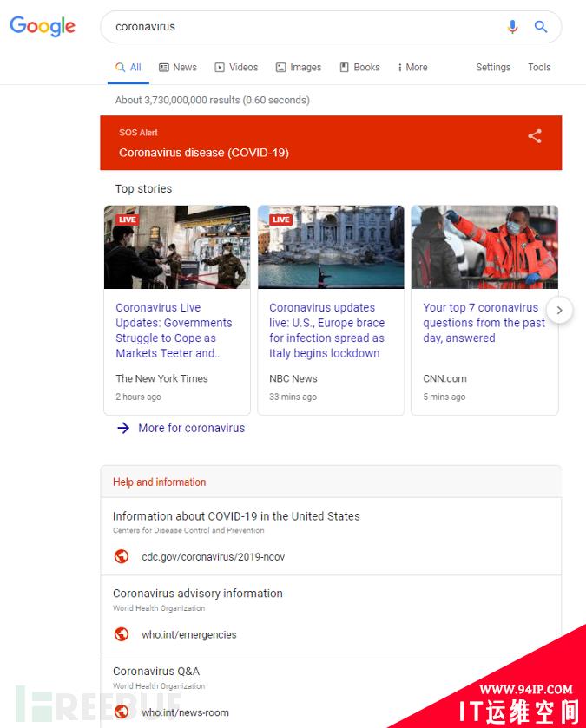Open the Coronavirus disease (COVID-19) alert banner
The width and height of the screenshot is (586, 728).
pyautogui.click(x=331, y=142)
